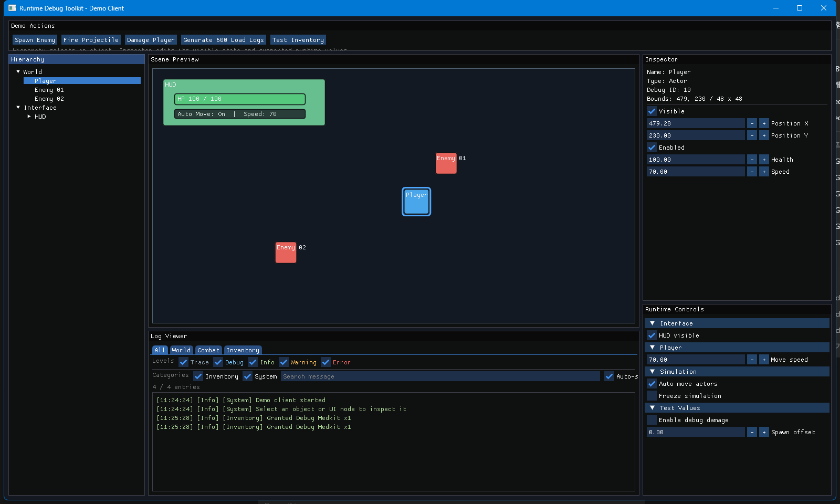This screenshot has width=840, height=504.
Task: Toggle Auto move actors checkbox
Action: 652,384
